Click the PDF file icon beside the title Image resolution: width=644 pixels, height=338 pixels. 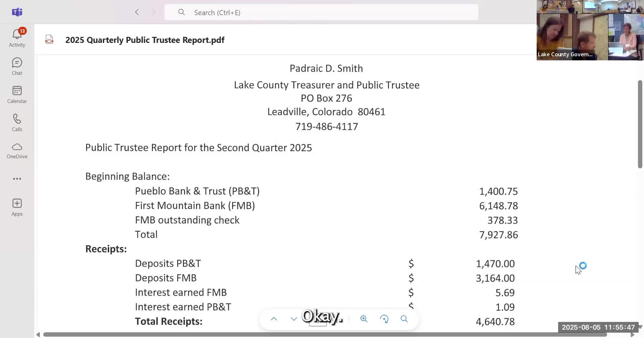tap(49, 40)
